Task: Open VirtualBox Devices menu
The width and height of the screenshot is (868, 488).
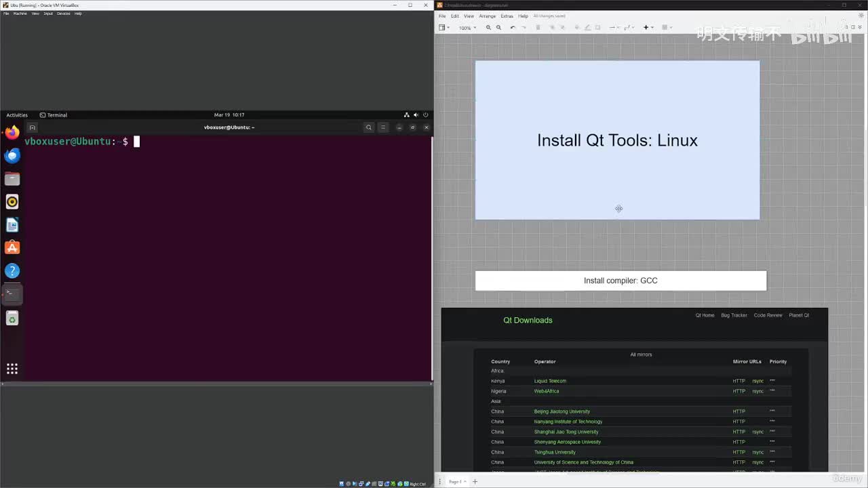Action: (x=63, y=14)
